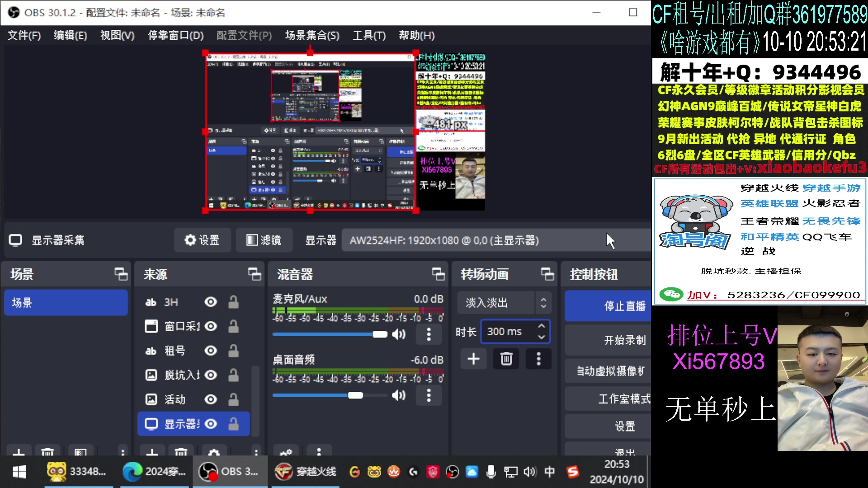
Task: Toggle visibility of 3H source
Action: tap(211, 302)
